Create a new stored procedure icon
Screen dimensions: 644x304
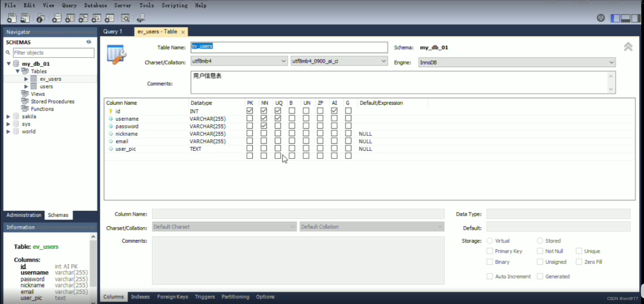pos(96,18)
